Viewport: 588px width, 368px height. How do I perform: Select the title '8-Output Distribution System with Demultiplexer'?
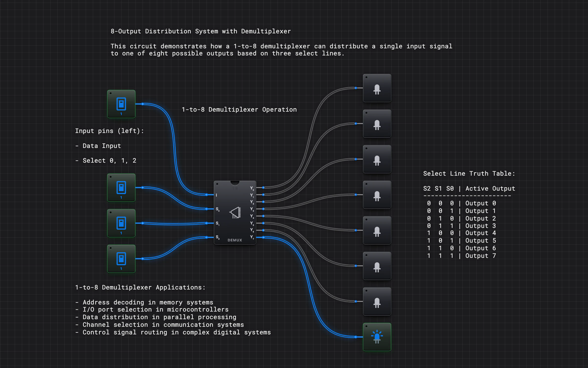(x=201, y=31)
